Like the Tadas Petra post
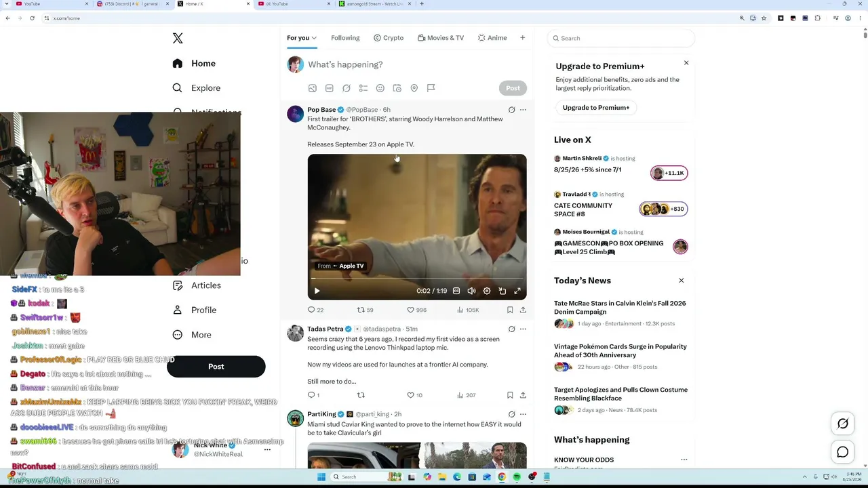Image resolution: width=868 pixels, height=488 pixels. coord(414,395)
